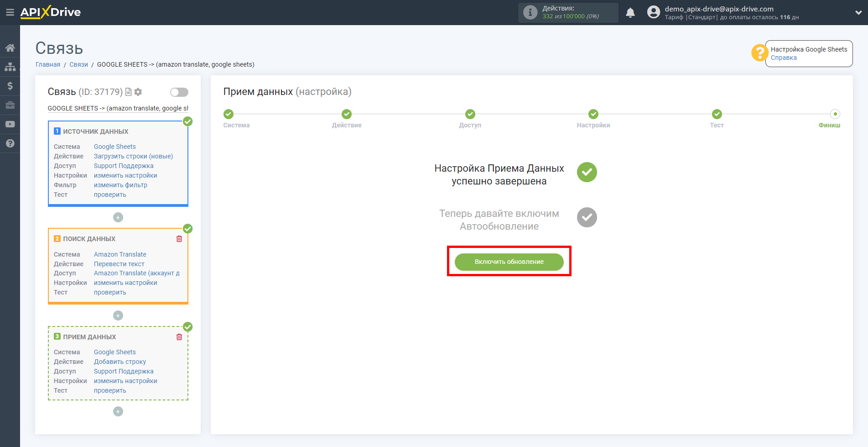Click the ПРИЕМ ДАННЫХ block header
Image resolution: width=868 pixels, height=447 pixels.
[x=89, y=337]
